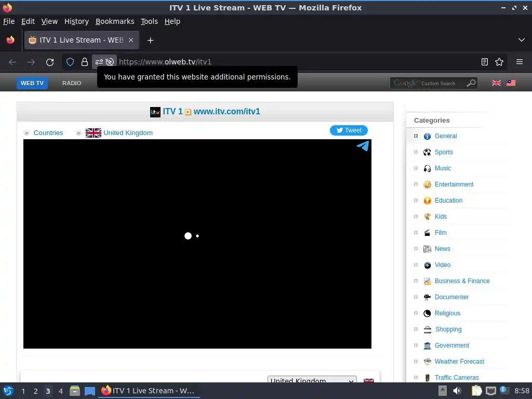Open the Help menu
The width and height of the screenshot is (532, 399).
[172, 21]
